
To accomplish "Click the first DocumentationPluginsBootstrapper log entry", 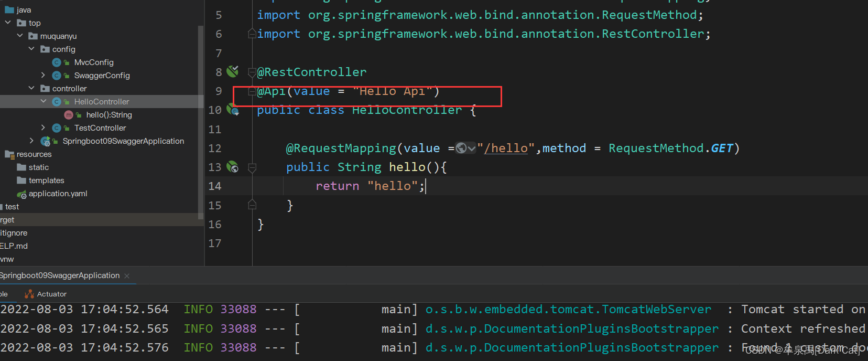I will click(572, 329).
